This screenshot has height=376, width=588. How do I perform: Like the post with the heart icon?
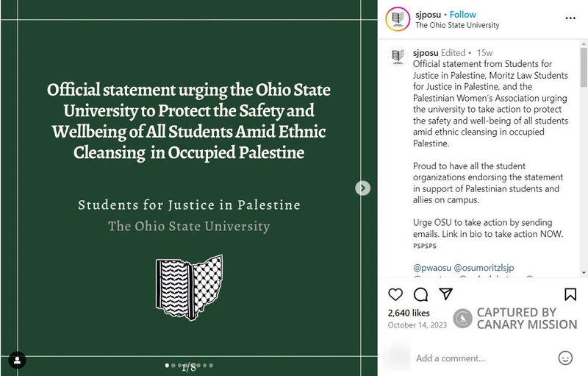click(395, 294)
